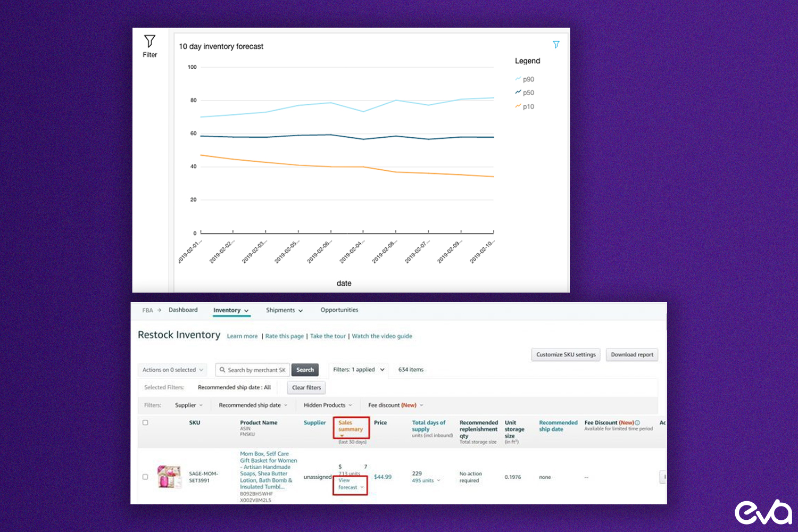Screen dimensions: 798x532
Task: Click the info icon next to Fee Discount
Action: pos(637,422)
